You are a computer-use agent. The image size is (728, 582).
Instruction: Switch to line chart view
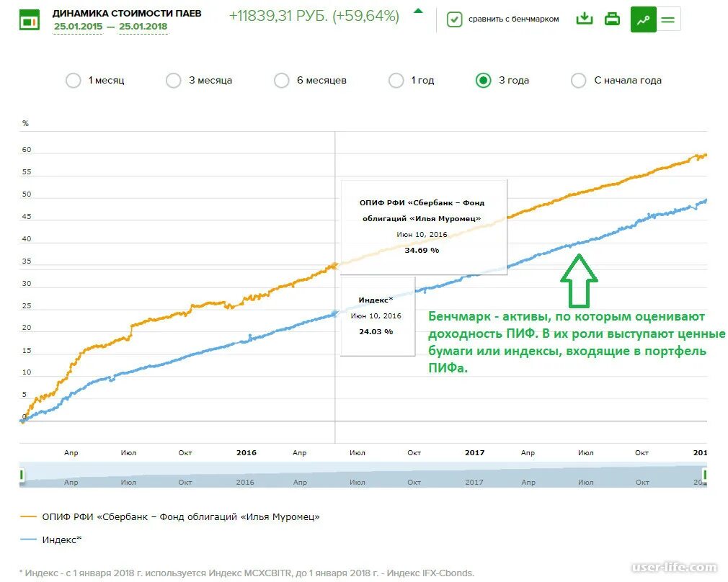pos(643,19)
